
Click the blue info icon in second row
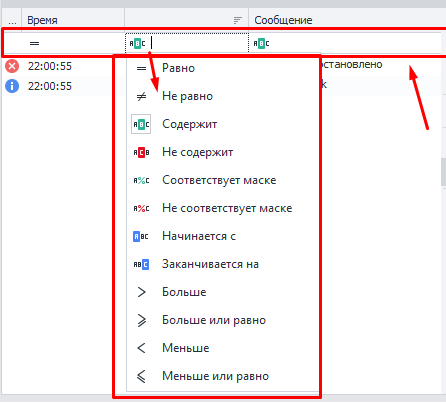tap(12, 86)
